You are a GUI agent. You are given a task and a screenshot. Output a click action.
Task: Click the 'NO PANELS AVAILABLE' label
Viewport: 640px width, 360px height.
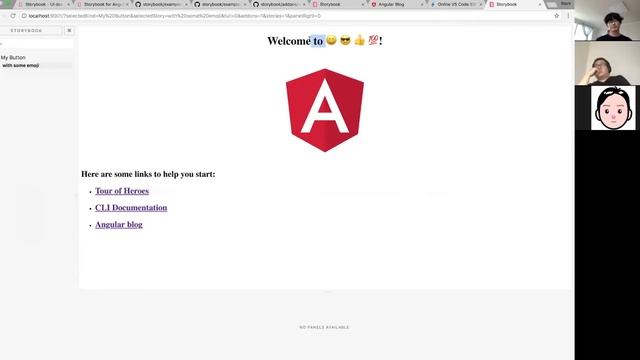(x=324, y=327)
